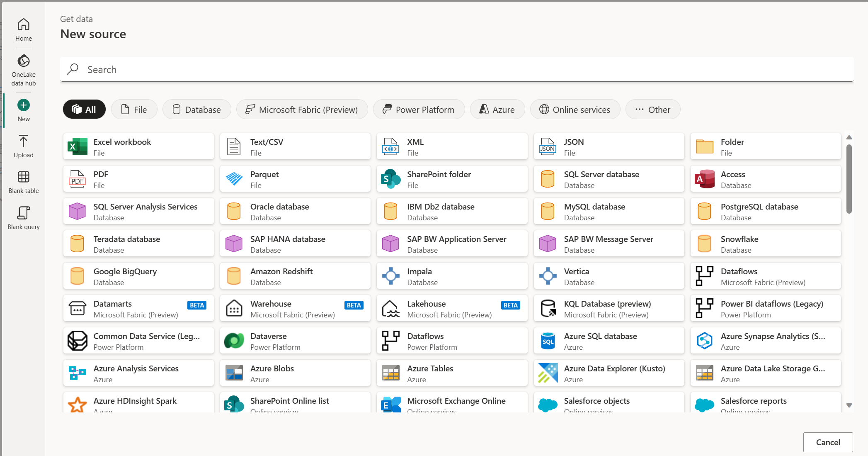
Task: Select the Snowflake database connector
Action: (x=765, y=244)
